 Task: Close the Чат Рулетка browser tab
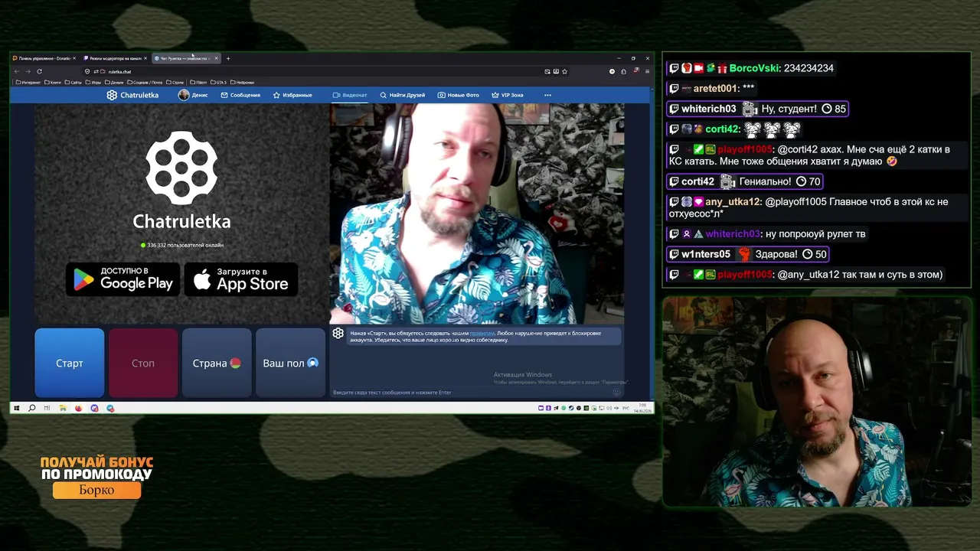click(217, 58)
